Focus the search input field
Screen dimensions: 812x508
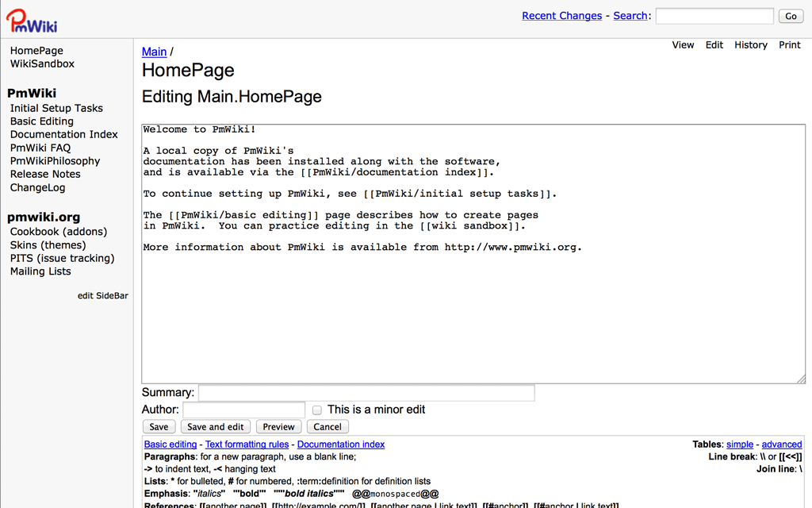coord(714,16)
